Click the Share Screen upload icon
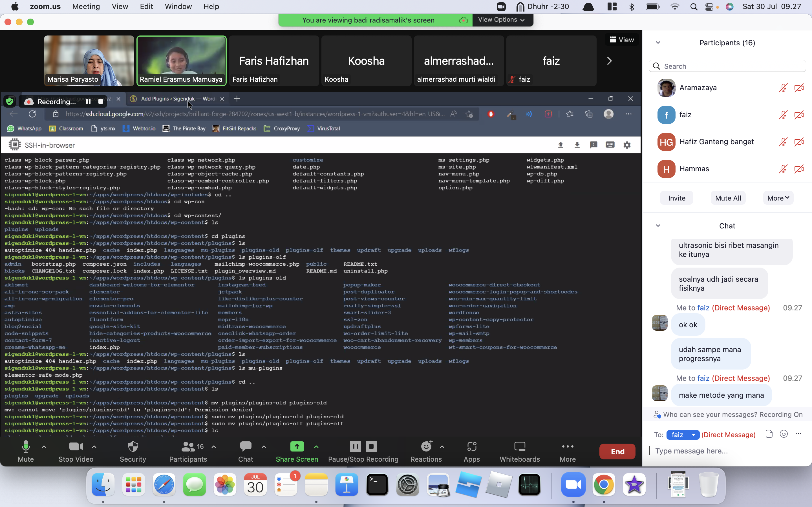Viewport: 812px width, 507px height. [x=297, y=446]
